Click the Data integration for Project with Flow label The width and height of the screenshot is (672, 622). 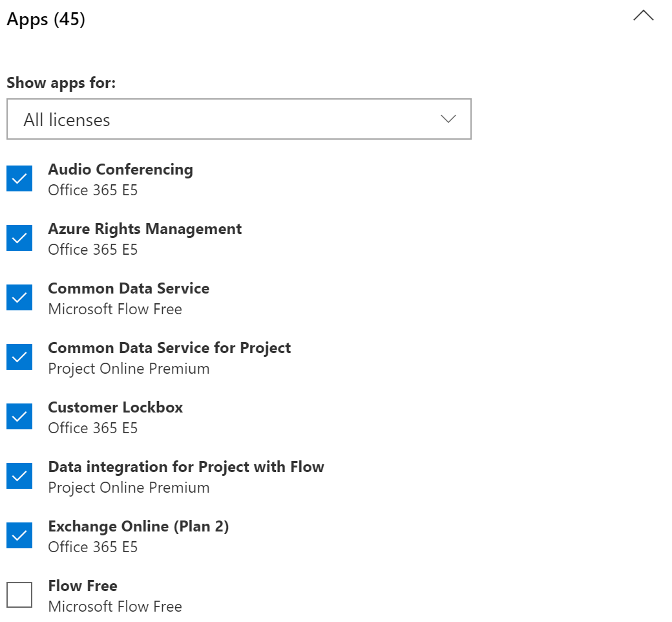click(x=186, y=467)
